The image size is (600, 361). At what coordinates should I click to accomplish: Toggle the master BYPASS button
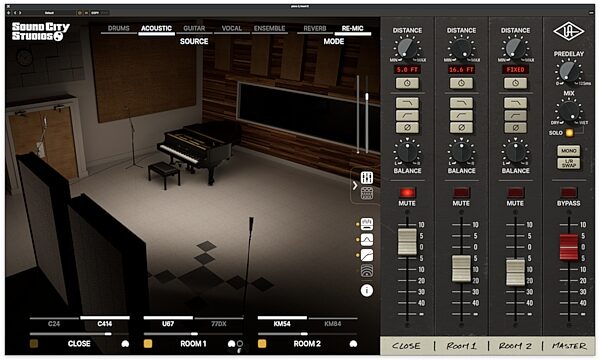point(568,192)
